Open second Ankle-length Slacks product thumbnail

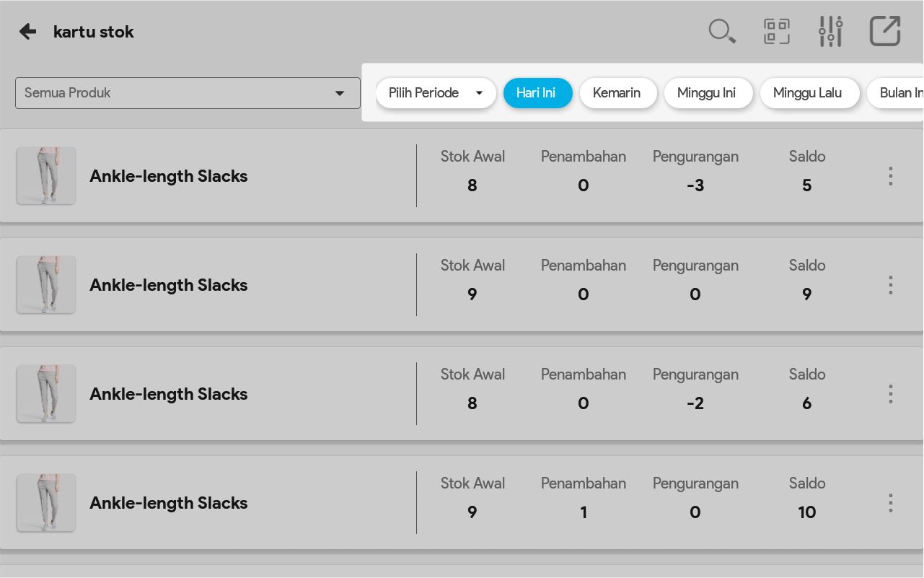(46, 285)
